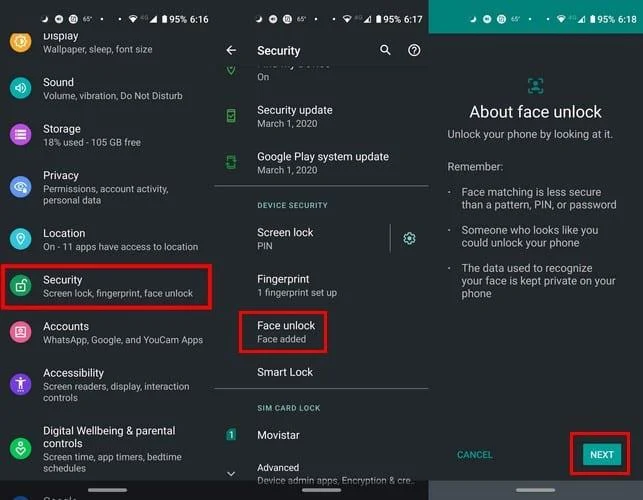Tap the purple Accessibility figure icon
Viewport: 643px width, 500px height.
click(x=21, y=384)
